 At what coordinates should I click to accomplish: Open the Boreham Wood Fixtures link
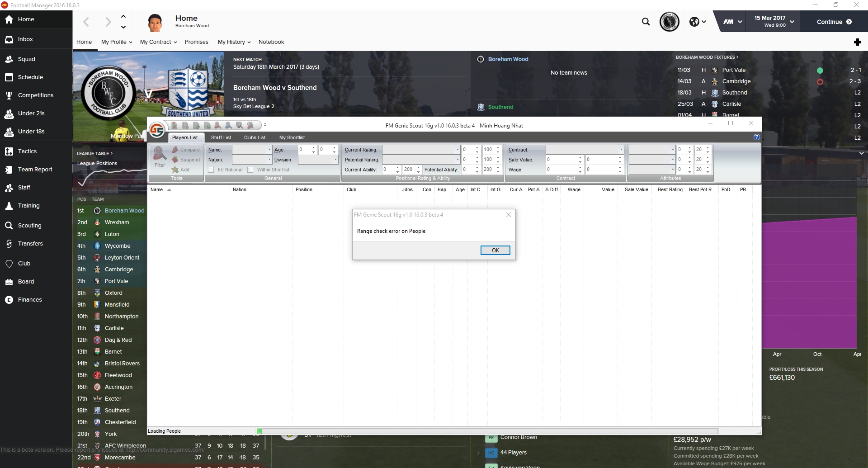click(707, 57)
